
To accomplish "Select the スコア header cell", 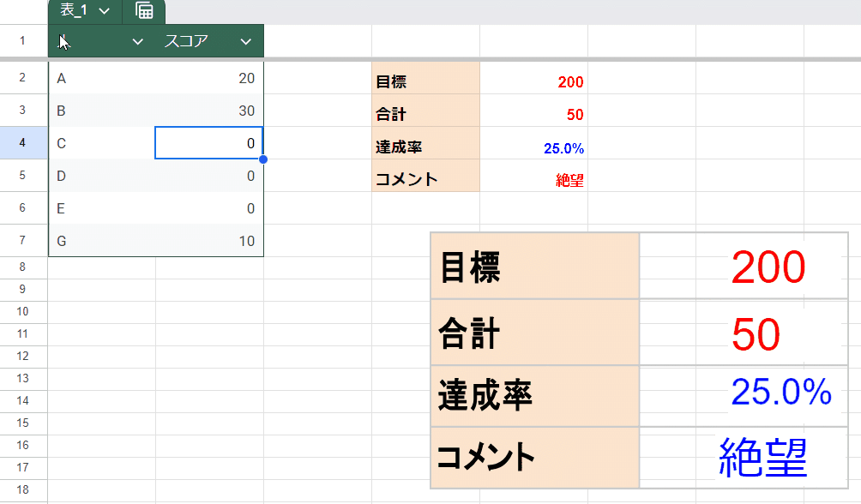I will [210, 40].
